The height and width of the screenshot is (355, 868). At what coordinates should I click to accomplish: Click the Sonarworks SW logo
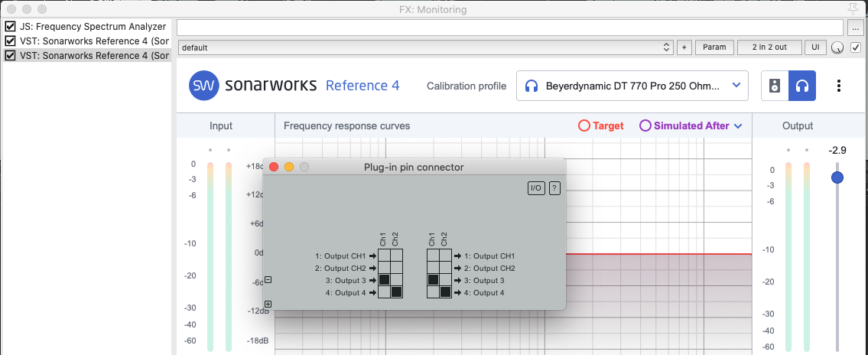[x=203, y=85]
